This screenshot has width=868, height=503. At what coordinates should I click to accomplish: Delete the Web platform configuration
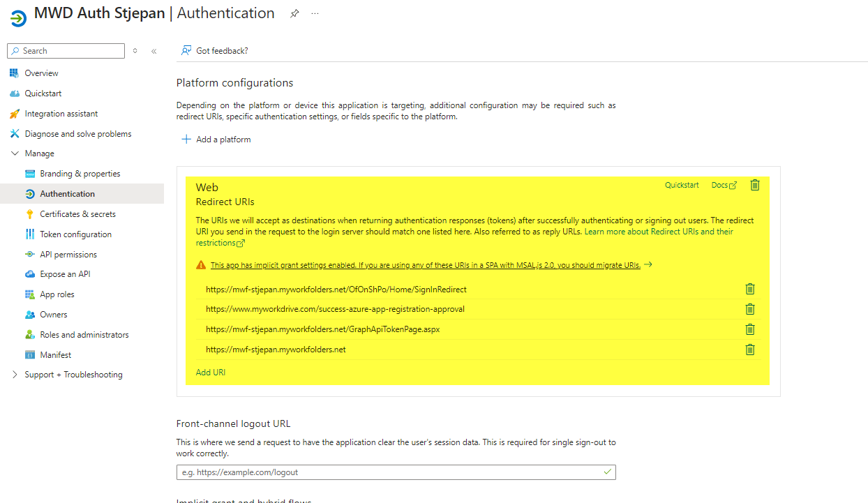pyautogui.click(x=754, y=185)
